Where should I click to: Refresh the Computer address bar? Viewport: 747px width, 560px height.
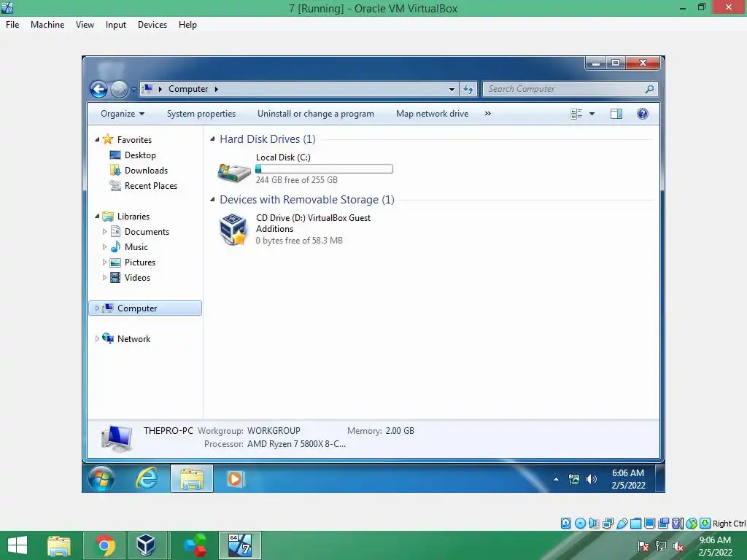tap(468, 89)
